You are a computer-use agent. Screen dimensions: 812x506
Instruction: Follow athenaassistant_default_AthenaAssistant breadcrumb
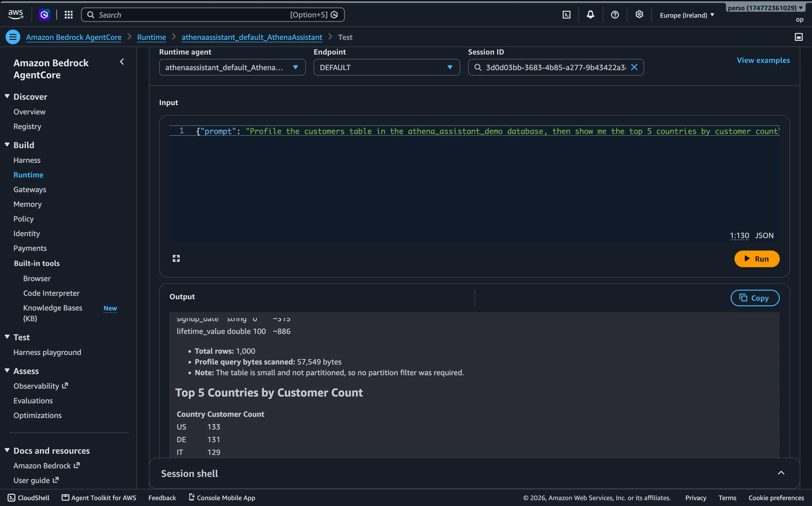(252, 37)
